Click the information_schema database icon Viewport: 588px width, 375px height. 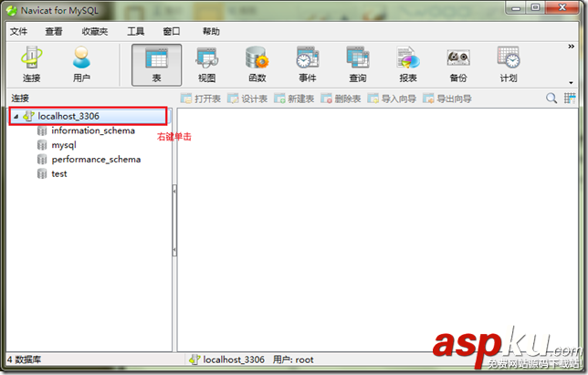pos(42,130)
